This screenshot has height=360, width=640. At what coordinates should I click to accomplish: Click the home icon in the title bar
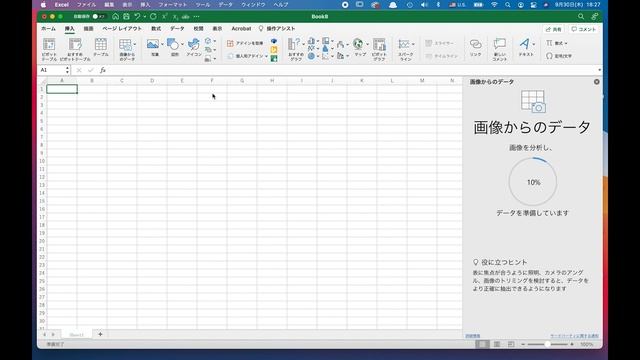(116, 16)
